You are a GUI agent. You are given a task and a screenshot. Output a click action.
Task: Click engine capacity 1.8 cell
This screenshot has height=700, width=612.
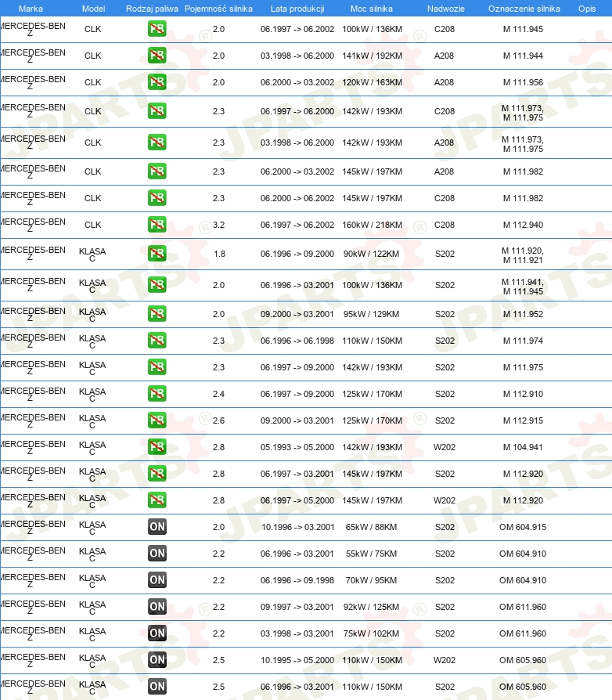tap(219, 254)
